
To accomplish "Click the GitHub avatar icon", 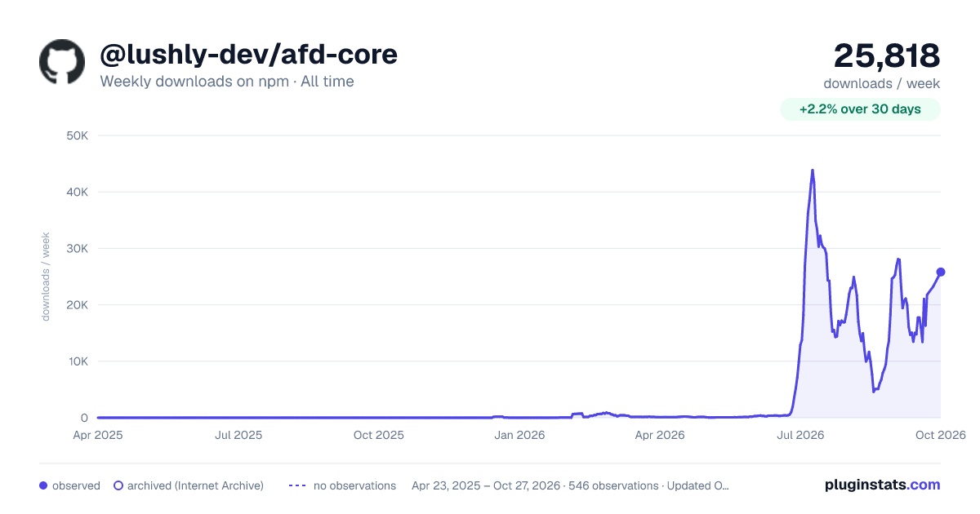I will coord(62,61).
